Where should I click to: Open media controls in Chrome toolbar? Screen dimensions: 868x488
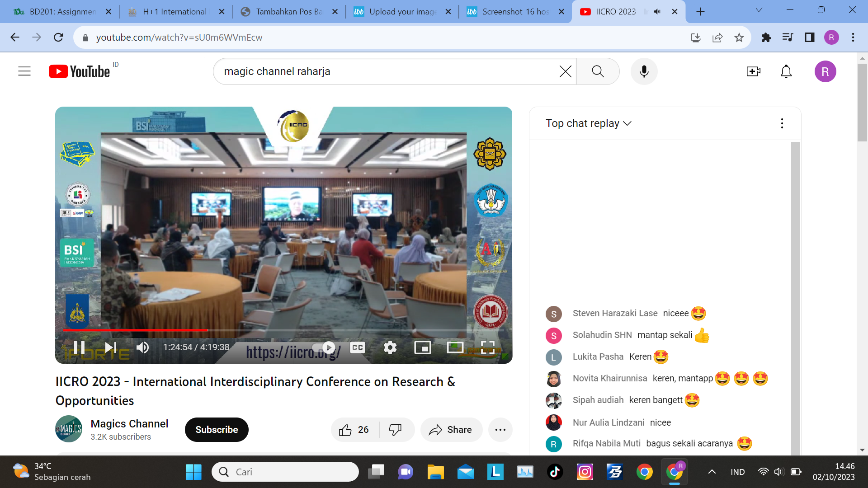click(788, 38)
